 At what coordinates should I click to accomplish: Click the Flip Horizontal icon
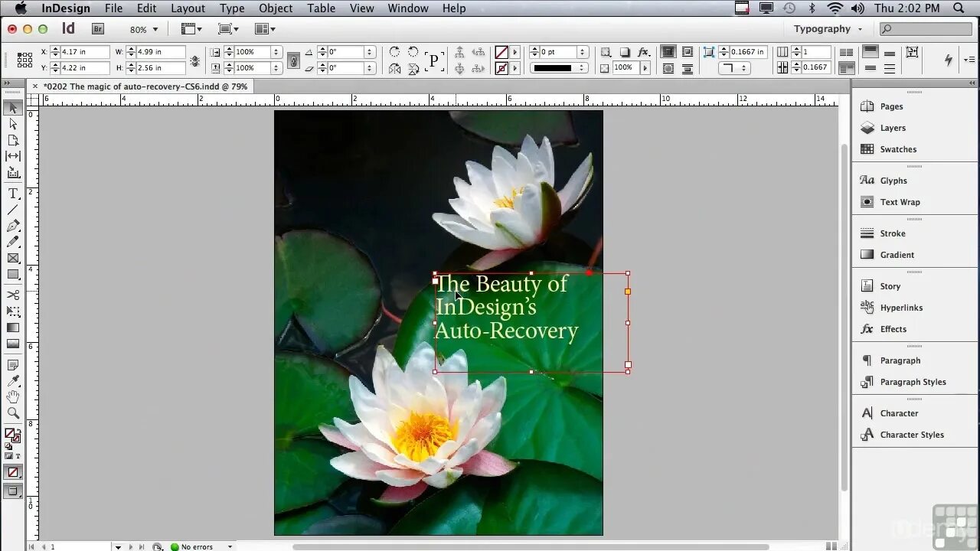[394, 68]
